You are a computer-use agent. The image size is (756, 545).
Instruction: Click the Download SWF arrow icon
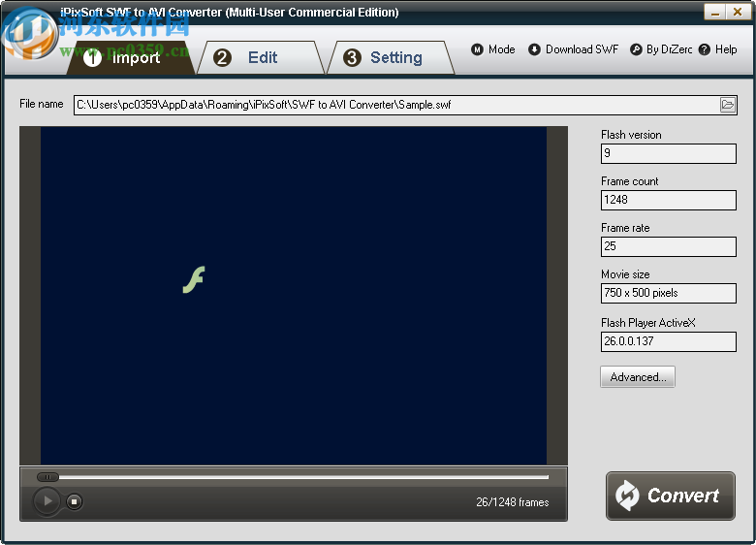pos(534,49)
